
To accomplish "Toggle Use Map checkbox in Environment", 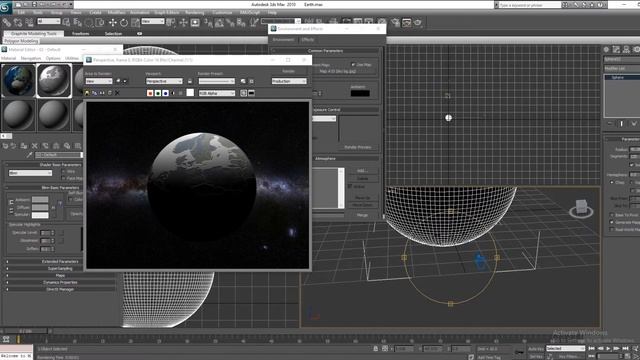I will coord(353,64).
